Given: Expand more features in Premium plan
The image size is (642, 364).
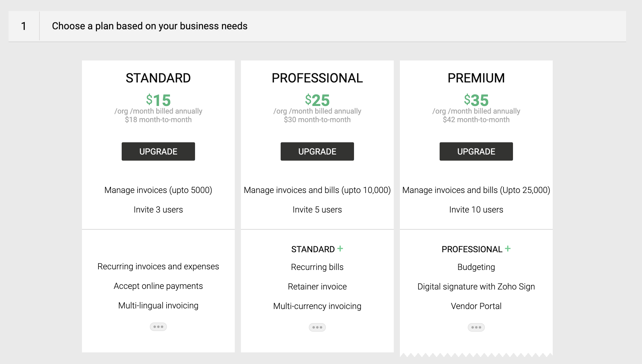Looking at the screenshot, I should 476,327.
